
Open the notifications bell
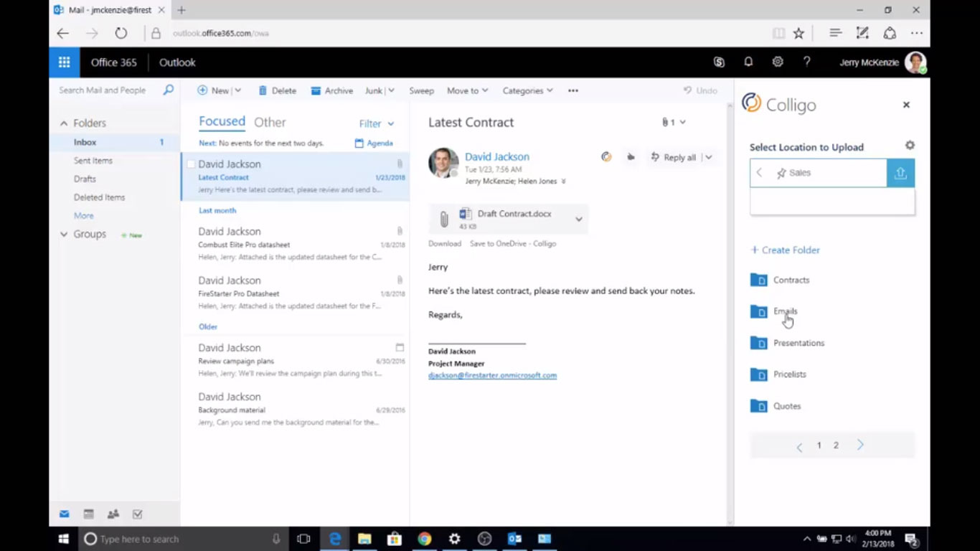point(748,62)
